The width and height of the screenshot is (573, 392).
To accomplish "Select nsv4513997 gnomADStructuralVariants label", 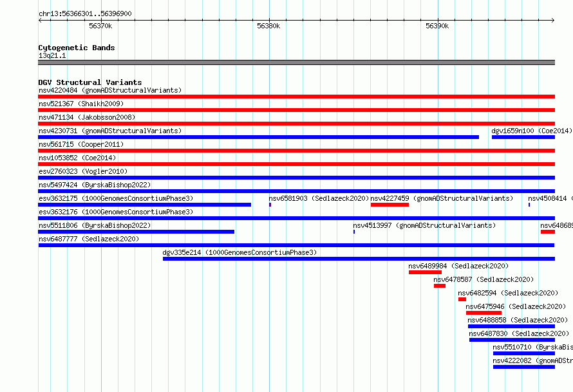I will tap(424, 225).
